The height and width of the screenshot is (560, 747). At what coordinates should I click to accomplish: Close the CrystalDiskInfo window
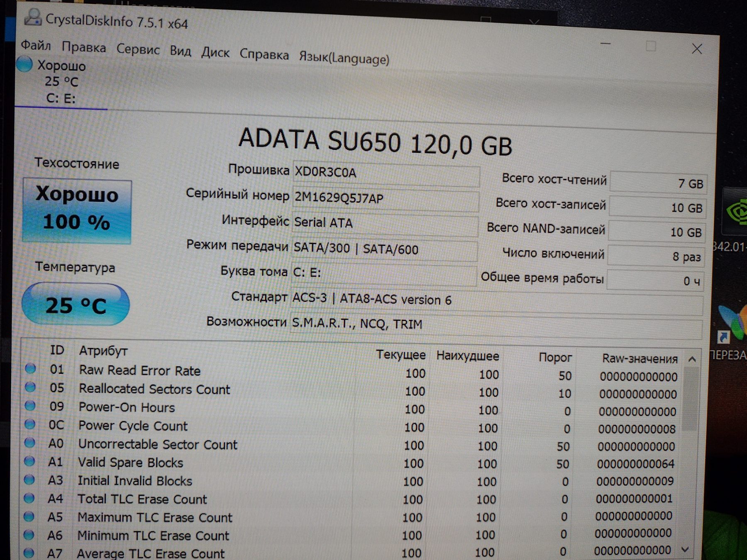point(697,49)
